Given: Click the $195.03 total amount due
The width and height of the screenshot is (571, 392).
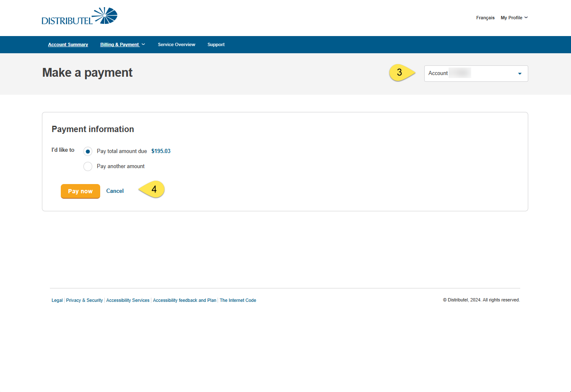Looking at the screenshot, I should coord(161,151).
